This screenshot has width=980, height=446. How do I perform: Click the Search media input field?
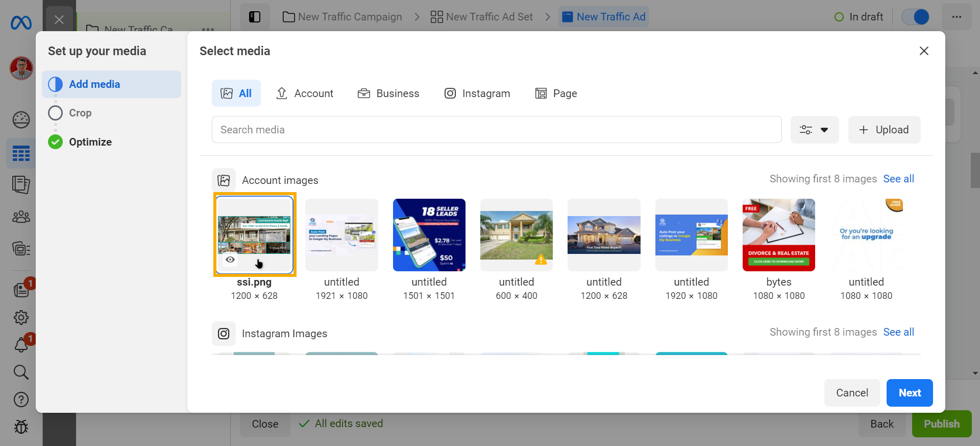click(x=496, y=130)
